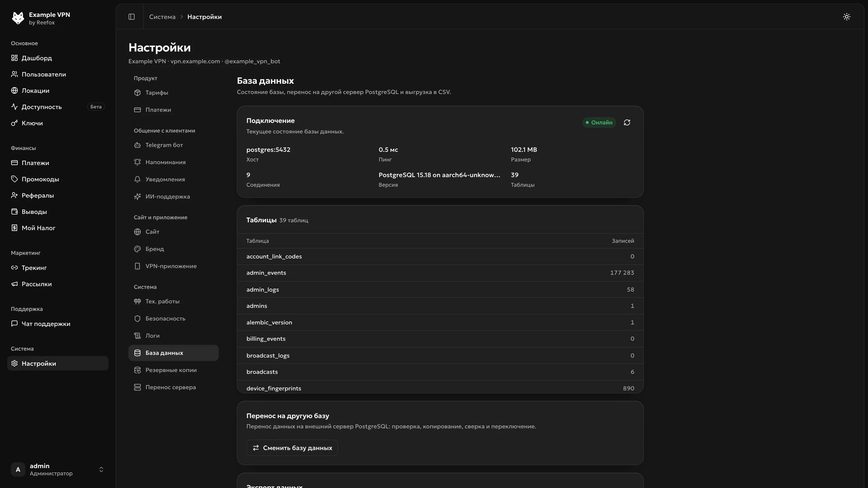
Task: Go to Платежи under Продукт settings
Action: tap(174, 109)
